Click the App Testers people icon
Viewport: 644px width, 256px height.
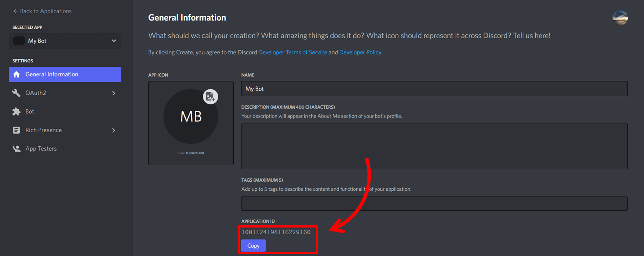point(17,149)
